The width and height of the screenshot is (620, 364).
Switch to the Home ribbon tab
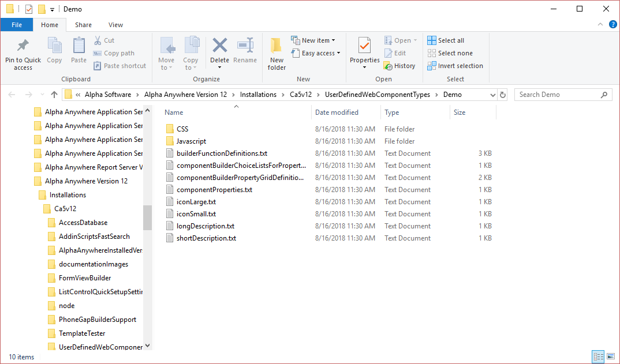pos(50,24)
